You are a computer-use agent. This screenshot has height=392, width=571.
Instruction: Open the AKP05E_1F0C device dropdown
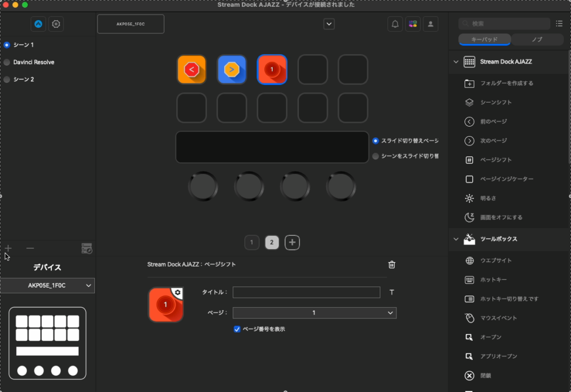pos(47,285)
